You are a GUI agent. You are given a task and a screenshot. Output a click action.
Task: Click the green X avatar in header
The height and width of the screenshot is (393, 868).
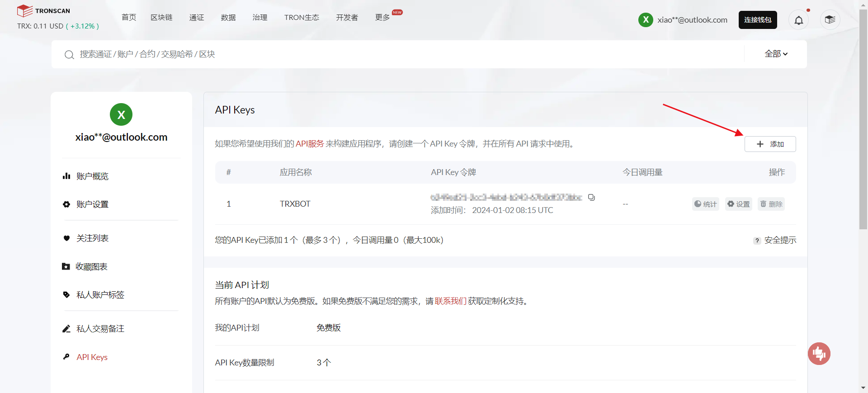646,20
